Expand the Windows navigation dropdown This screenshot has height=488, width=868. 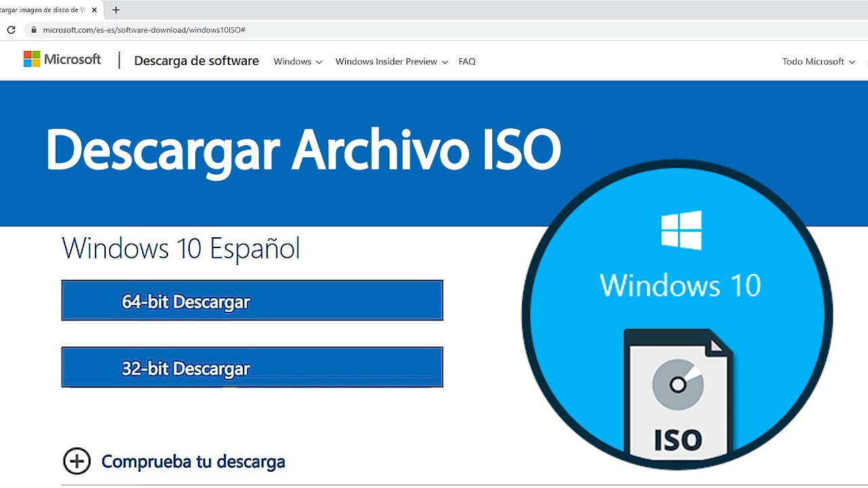(x=297, y=61)
